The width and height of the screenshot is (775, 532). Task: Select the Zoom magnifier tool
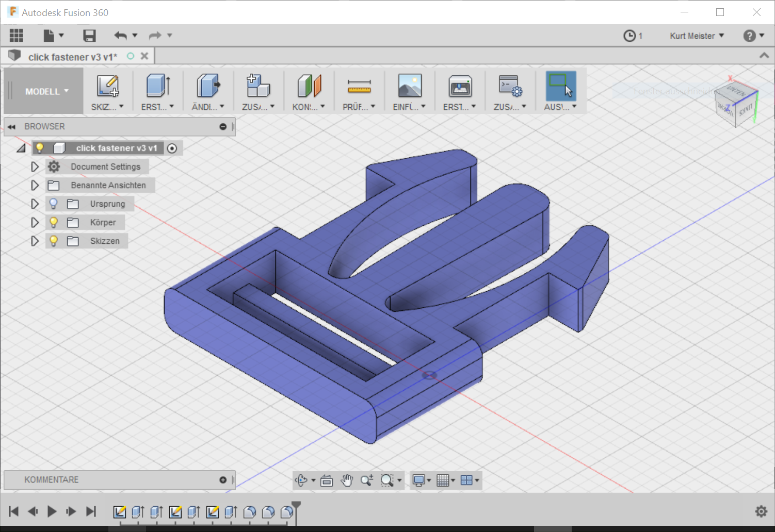point(367,480)
